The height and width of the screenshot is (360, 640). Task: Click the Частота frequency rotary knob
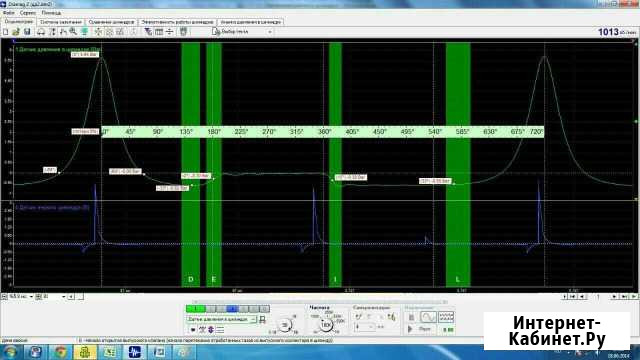coord(327,325)
